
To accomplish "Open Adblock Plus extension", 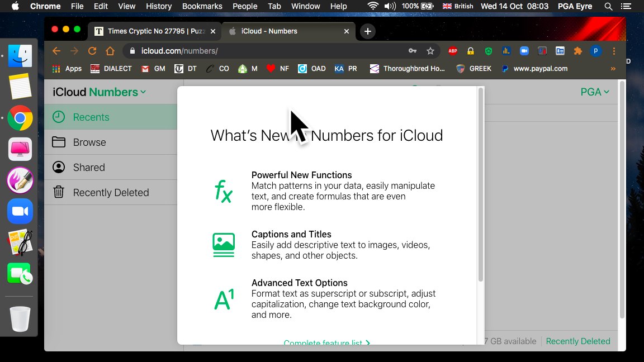I will click(x=453, y=51).
